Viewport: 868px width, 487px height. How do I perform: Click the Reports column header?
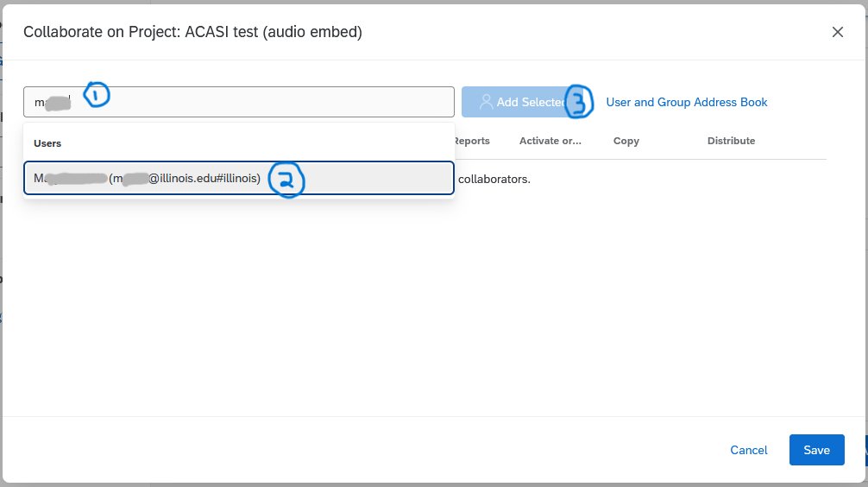[x=472, y=141]
